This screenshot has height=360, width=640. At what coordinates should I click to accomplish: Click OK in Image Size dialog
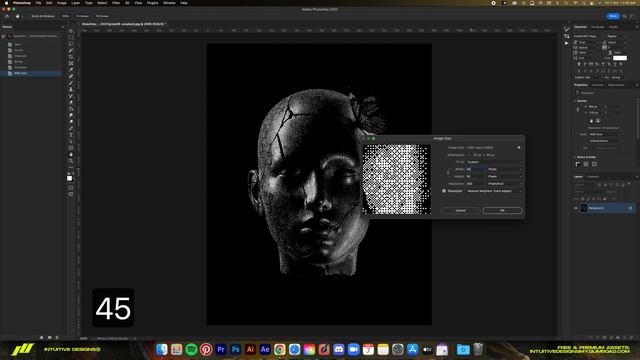click(x=502, y=211)
